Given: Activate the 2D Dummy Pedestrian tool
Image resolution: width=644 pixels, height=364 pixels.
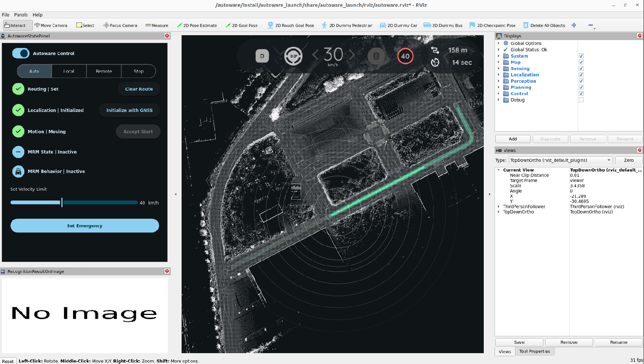Looking at the screenshot, I should [347, 25].
